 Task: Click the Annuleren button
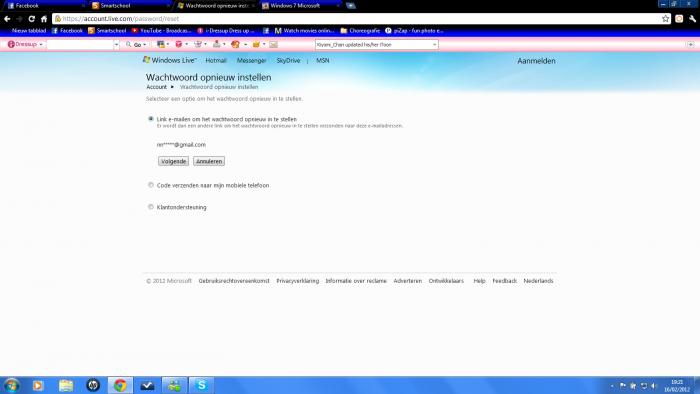[209, 161]
